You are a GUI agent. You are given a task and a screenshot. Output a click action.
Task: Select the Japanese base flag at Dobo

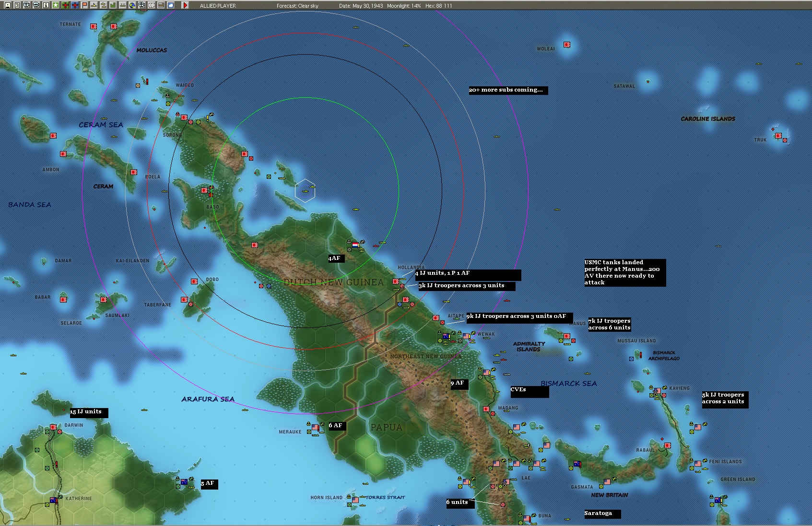coord(194,281)
